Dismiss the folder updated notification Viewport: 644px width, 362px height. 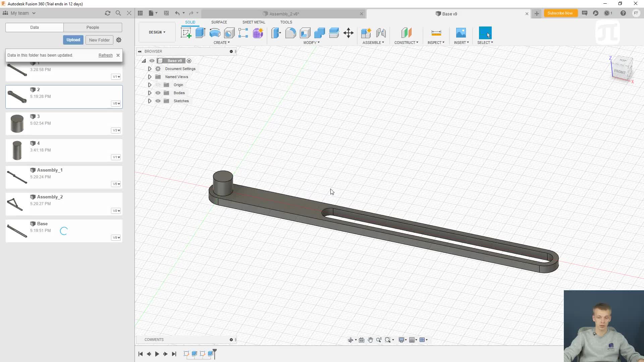(118, 55)
